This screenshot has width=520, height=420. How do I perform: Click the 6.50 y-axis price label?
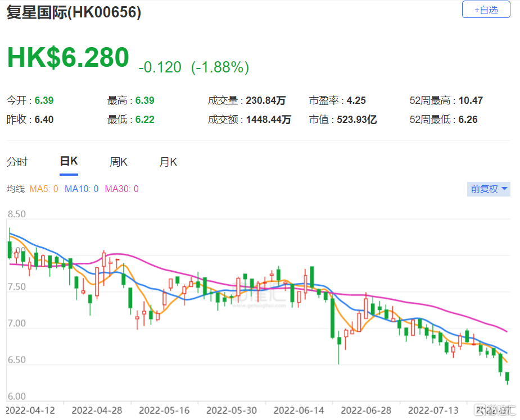point(16,360)
